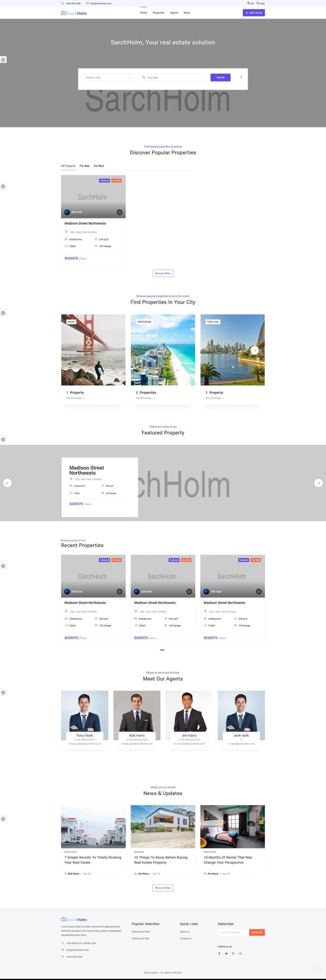This screenshot has width=326, height=980.
Task: Open the Amsterdam city thumbnail
Action: 163,350
